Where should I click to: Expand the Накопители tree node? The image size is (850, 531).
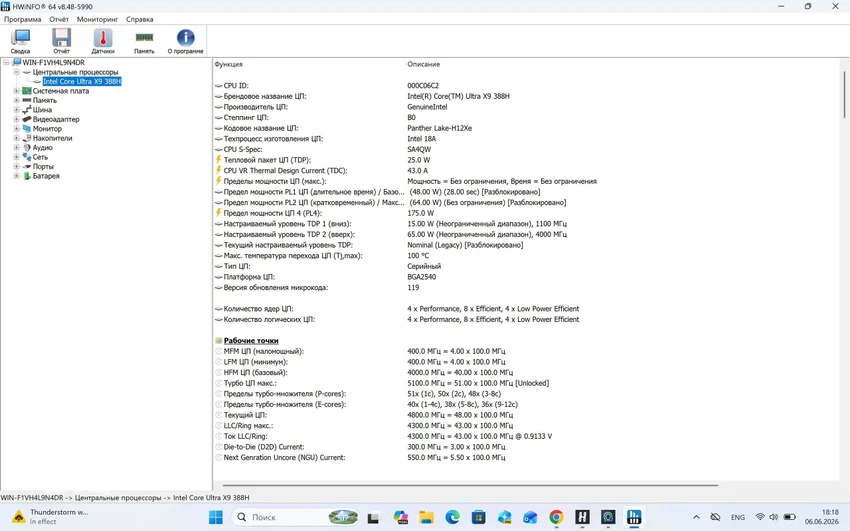(16, 138)
